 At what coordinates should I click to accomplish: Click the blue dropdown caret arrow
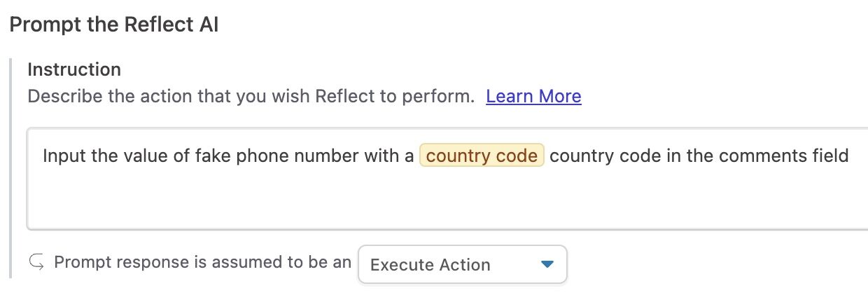547,264
